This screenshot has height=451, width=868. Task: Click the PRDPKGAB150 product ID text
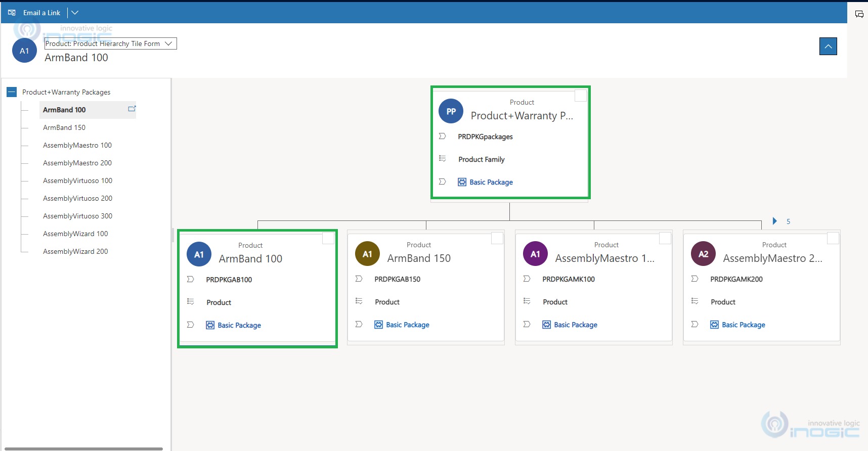coord(398,279)
